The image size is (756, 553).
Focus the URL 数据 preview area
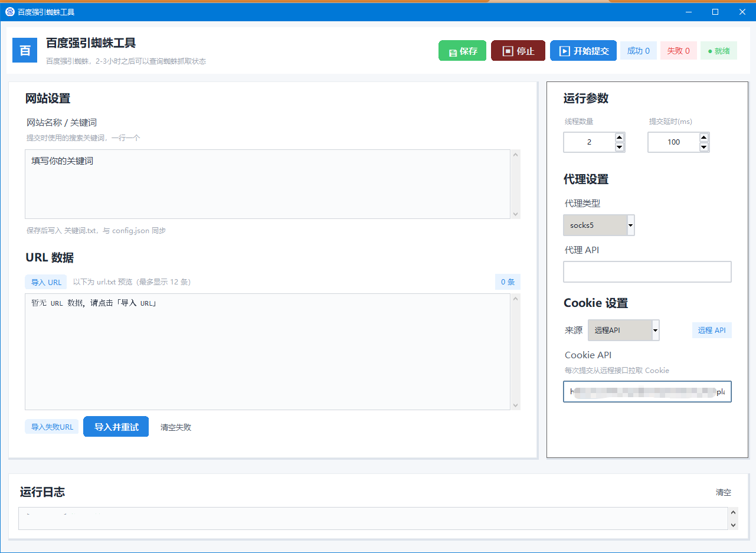pos(267,352)
